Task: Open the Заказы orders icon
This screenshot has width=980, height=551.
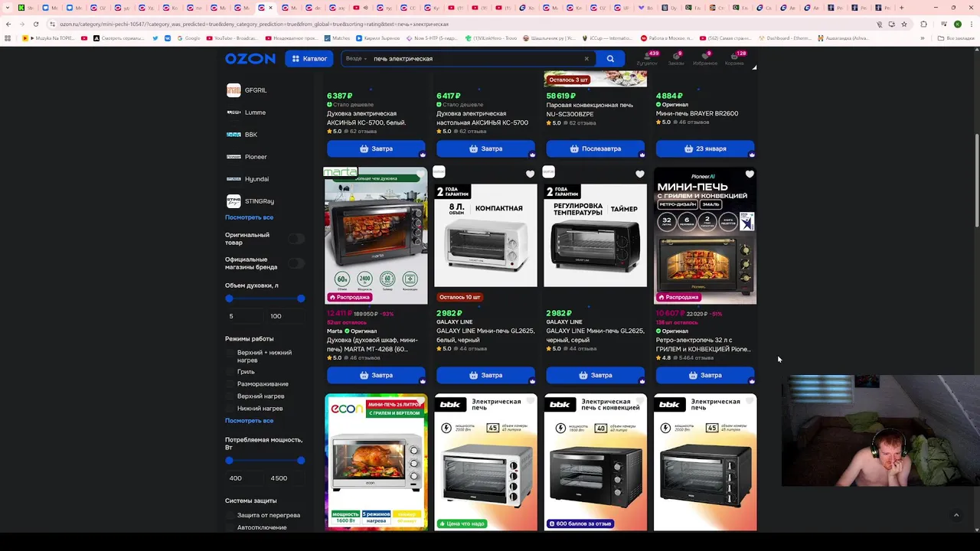Action: pos(676,58)
